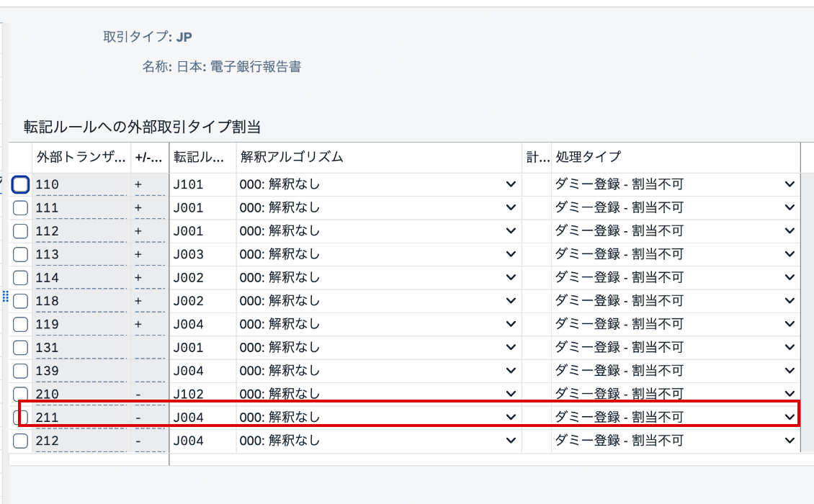Screen dimensions: 814x504
Task: Check the box beside row 112
Action: [x=20, y=231]
